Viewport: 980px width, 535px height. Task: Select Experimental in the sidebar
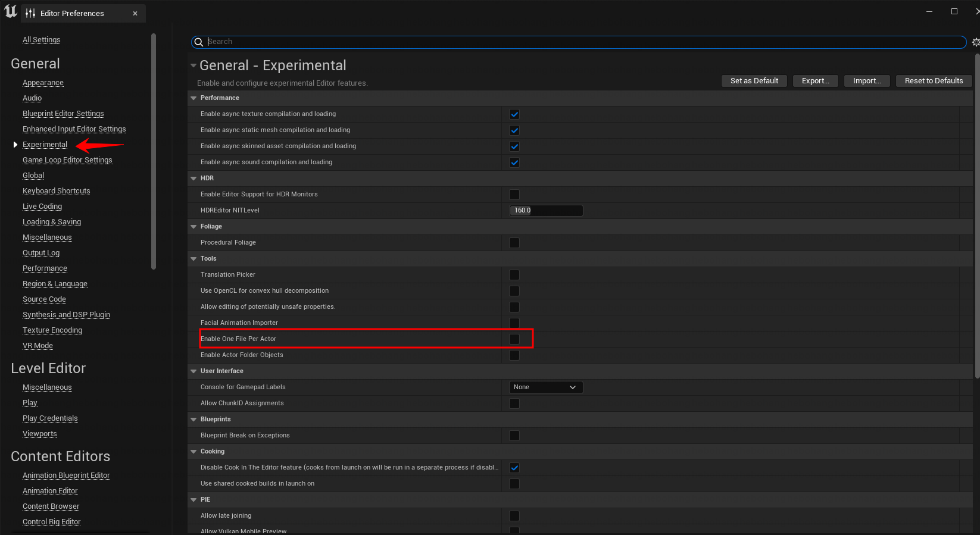pos(45,145)
